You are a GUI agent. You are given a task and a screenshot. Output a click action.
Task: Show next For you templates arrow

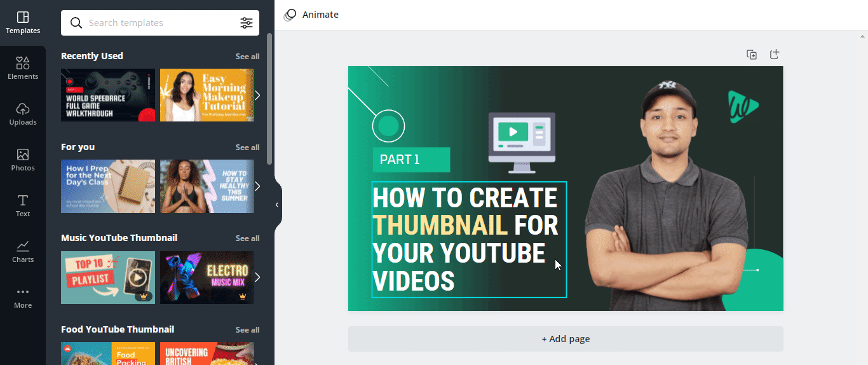coord(257,186)
